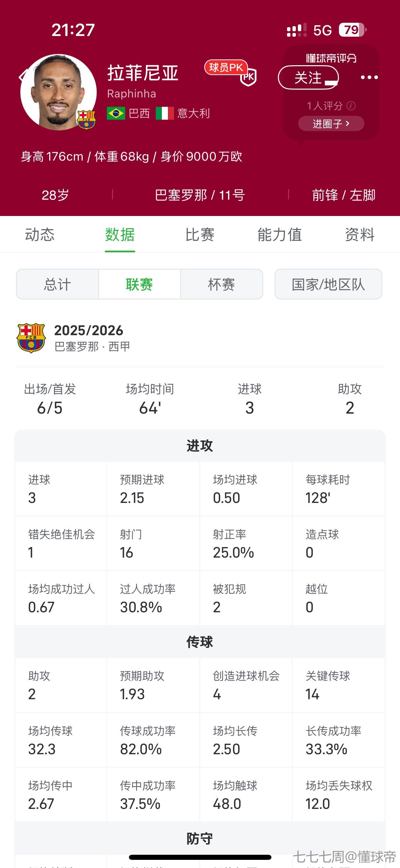Tap the Brazil flag icon

(116, 113)
